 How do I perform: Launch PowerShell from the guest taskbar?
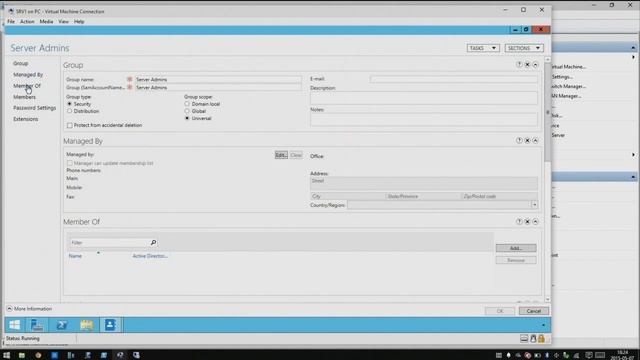coord(62,325)
